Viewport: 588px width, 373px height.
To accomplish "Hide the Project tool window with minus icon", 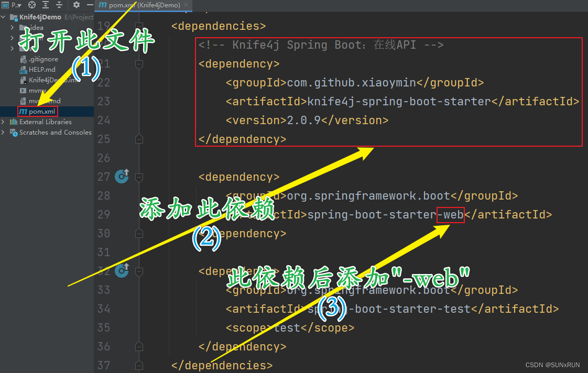I will (x=90, y=5).
